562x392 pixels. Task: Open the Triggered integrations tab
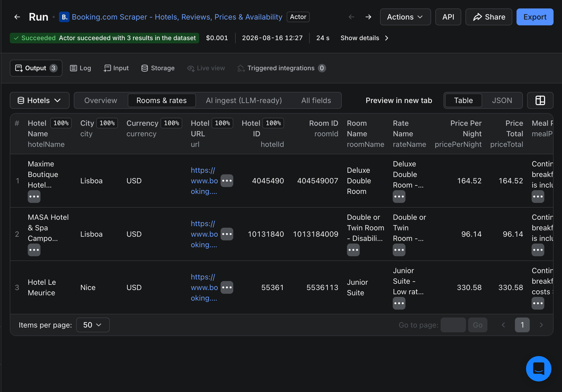282,68
